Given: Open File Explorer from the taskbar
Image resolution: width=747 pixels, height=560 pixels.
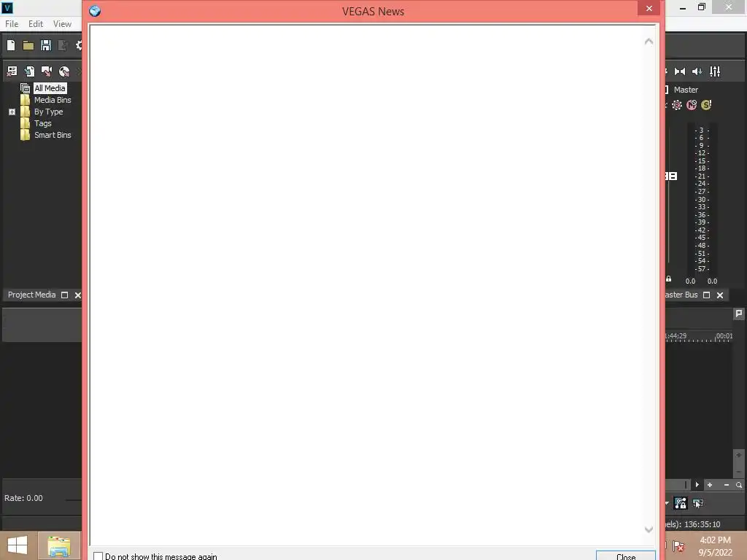Looking at the screenshot, I should tap(58, 545).
